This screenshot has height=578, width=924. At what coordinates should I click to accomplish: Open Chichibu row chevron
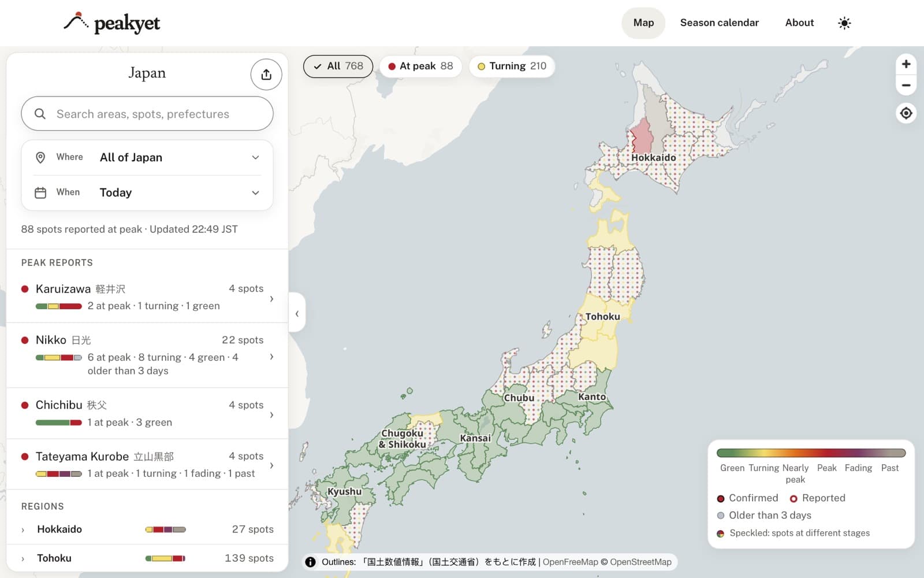pos(271,414)
